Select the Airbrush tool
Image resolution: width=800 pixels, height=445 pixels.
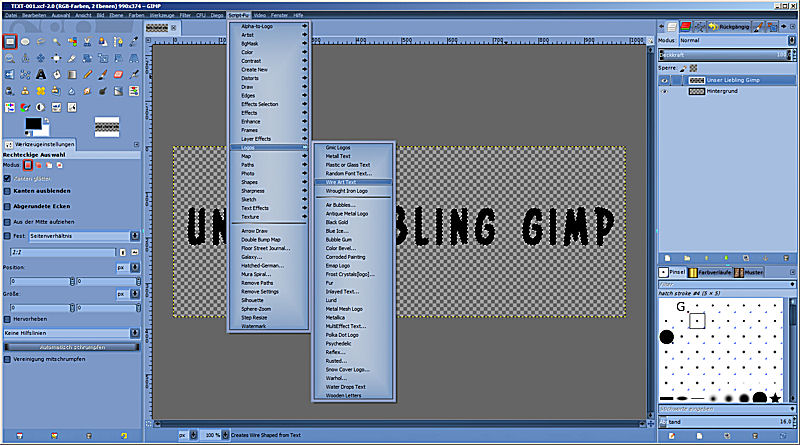[134, 75]
